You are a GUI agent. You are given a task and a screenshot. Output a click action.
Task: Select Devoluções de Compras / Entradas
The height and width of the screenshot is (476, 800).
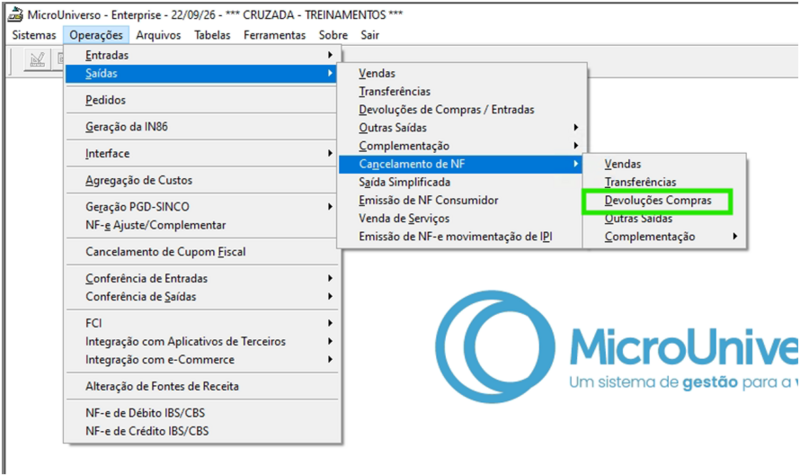[x=461, y=110]
